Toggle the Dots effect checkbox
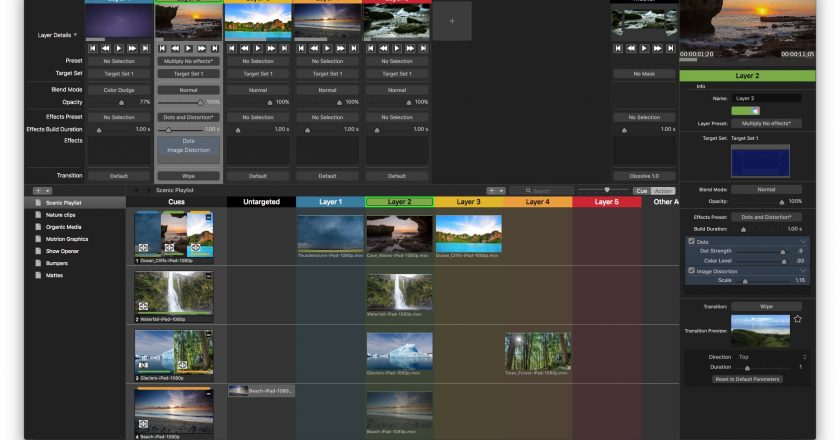The width and height of the screenshot is (840, 440). [692, 242]
